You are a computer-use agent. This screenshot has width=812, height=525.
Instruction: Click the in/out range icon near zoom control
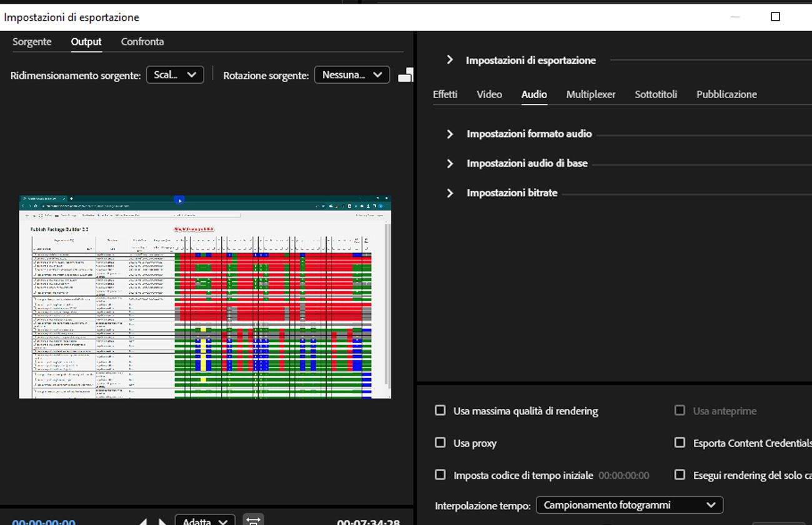[x=253, y=519]
